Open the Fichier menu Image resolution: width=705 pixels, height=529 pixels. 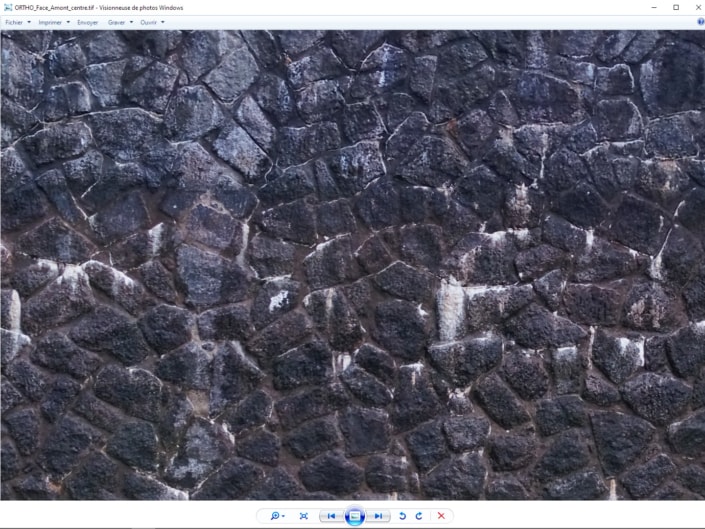click(x=17, y=22)
